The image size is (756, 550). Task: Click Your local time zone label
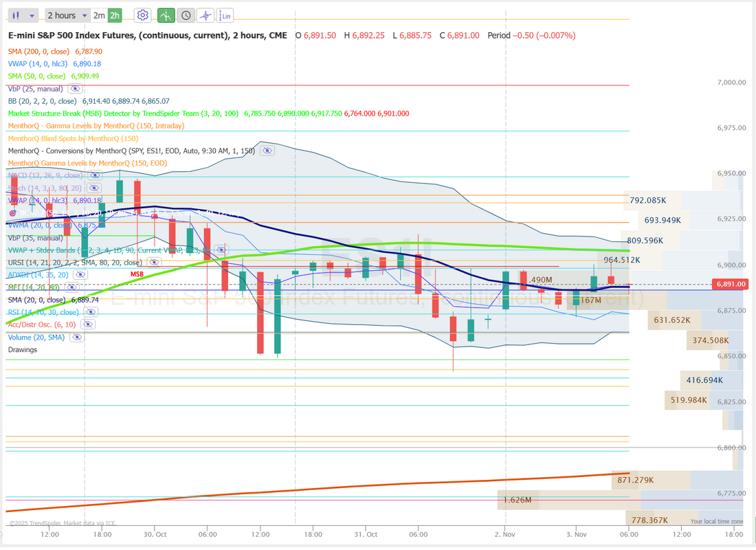[x=716, y=522]
